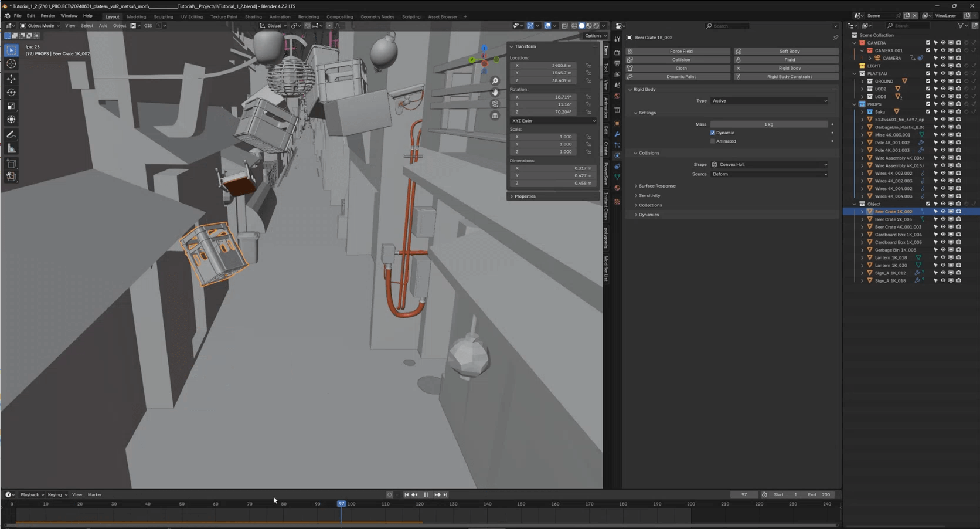This screenshot has width=980, height=529.
Task: Select the Rotate tool
Action: click(x=11, y=92)
